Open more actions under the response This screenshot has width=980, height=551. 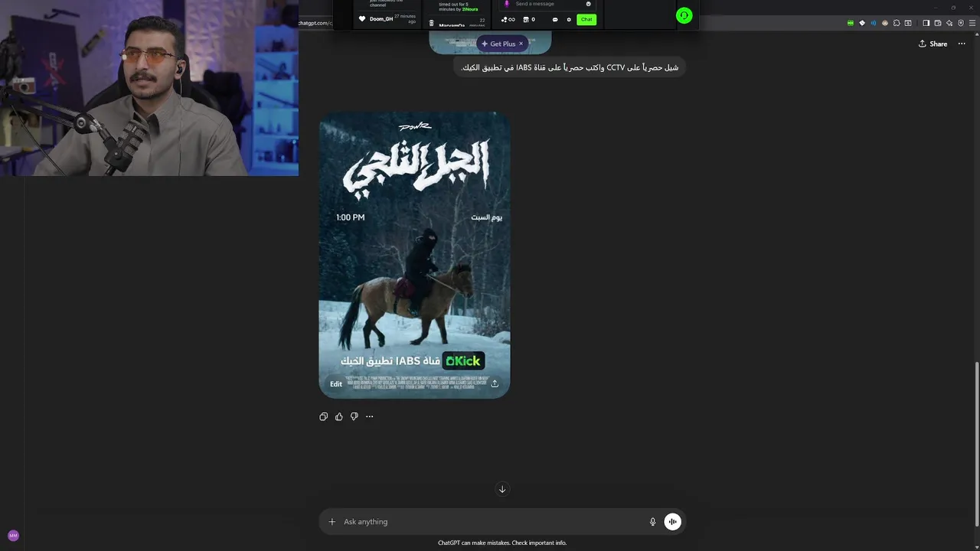[x=370, y=416]
